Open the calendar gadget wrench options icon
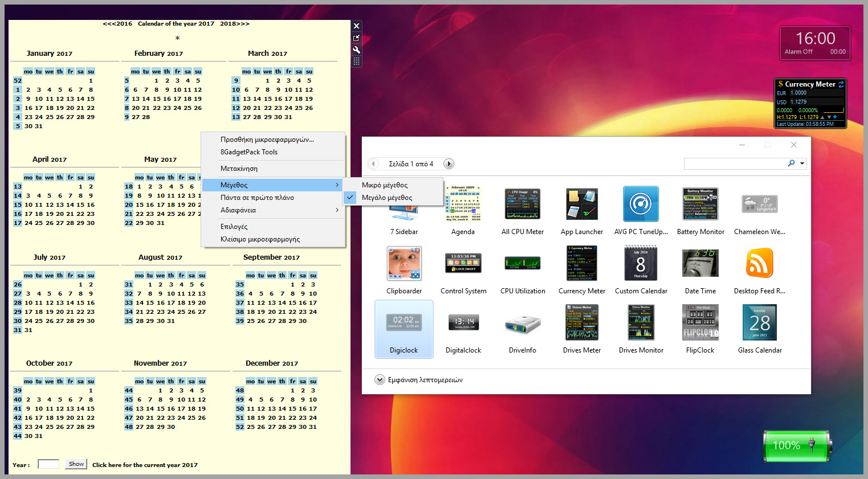Screen dimensions: 868x479 (x=356, y=50)
